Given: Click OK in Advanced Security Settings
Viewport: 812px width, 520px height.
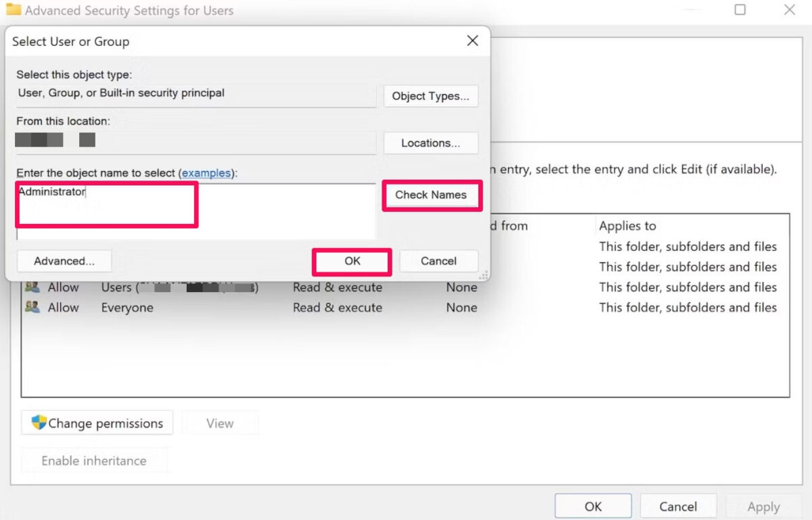Looking at the screenshot, I should point(593,506).
